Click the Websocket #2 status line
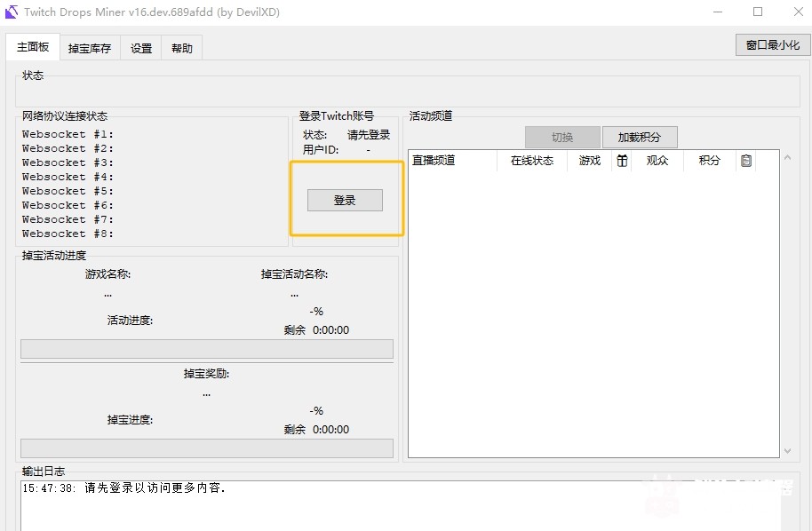 pyautogui.click(x=68, y=148)
